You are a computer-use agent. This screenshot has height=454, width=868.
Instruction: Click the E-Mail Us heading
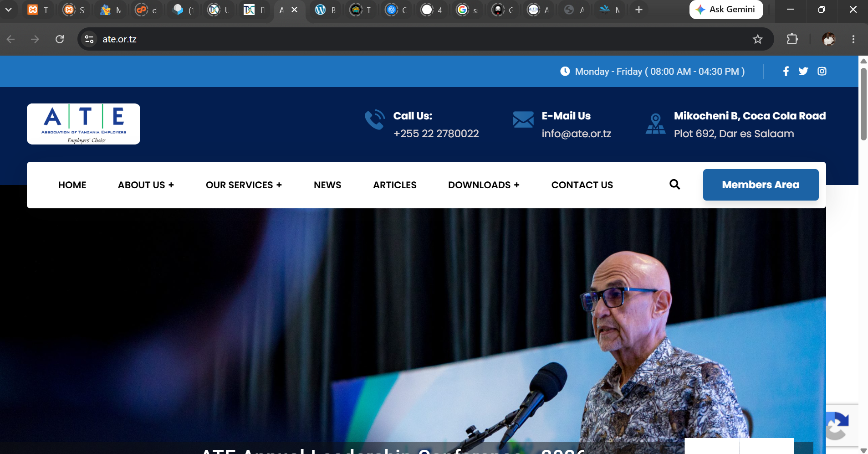pos(566,116)
